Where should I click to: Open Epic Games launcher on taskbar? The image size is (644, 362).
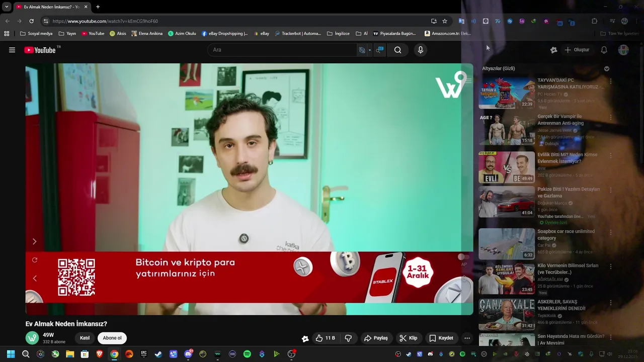[144, 354]
